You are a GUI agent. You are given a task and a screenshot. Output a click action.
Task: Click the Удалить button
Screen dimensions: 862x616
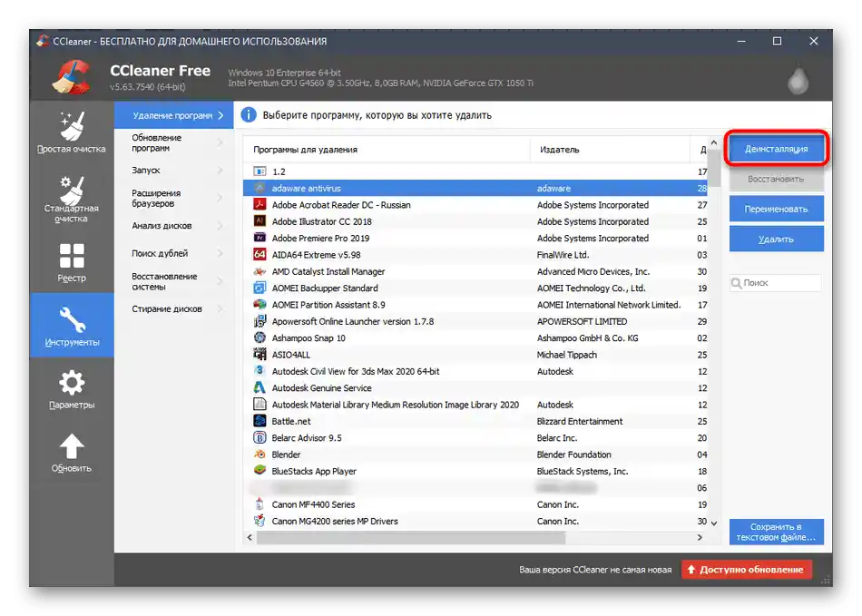[776, 239]
